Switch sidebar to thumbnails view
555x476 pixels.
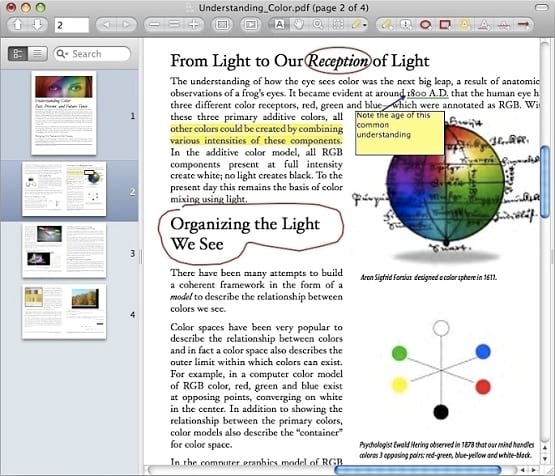point(18,54)
